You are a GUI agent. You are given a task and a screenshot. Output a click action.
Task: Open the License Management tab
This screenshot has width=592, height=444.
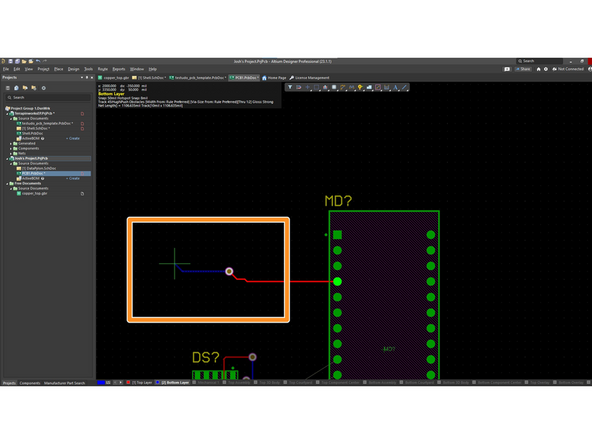tap(309, 78)
